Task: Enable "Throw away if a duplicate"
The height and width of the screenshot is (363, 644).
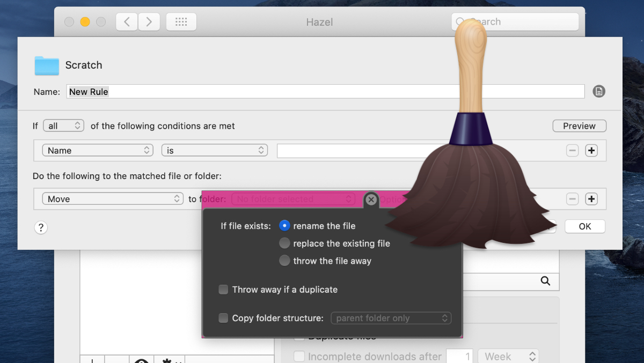Action: click(223, 290)
